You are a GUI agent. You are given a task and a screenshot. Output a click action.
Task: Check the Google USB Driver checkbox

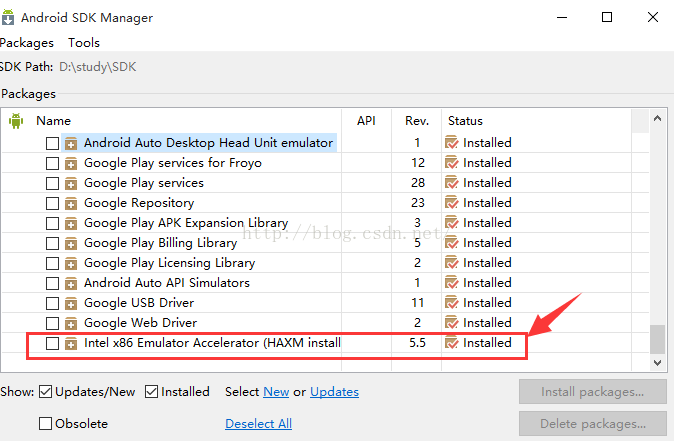(52, 303)
